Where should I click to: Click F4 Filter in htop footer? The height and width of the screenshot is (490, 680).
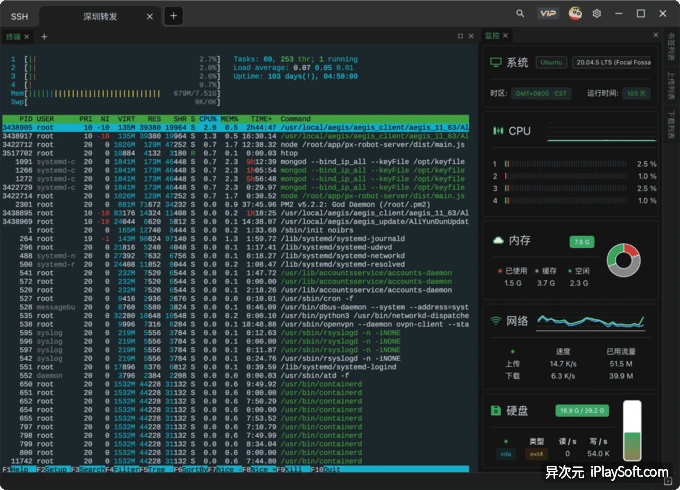point(122,470)
